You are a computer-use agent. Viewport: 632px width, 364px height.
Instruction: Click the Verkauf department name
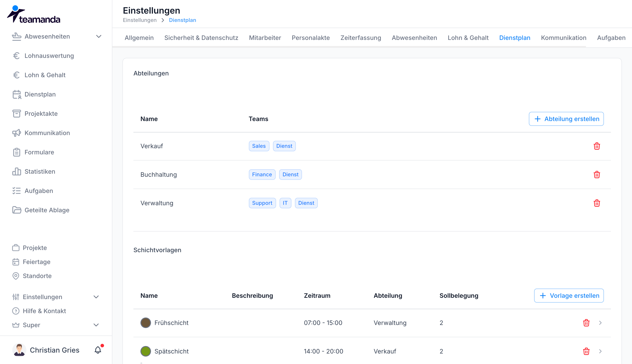(x=152, y=146)
